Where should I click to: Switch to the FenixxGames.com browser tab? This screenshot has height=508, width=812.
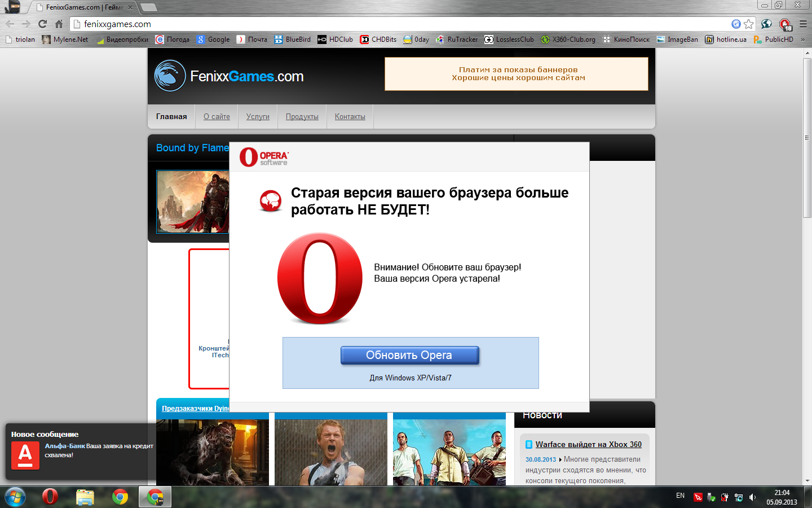click(85, 7)
